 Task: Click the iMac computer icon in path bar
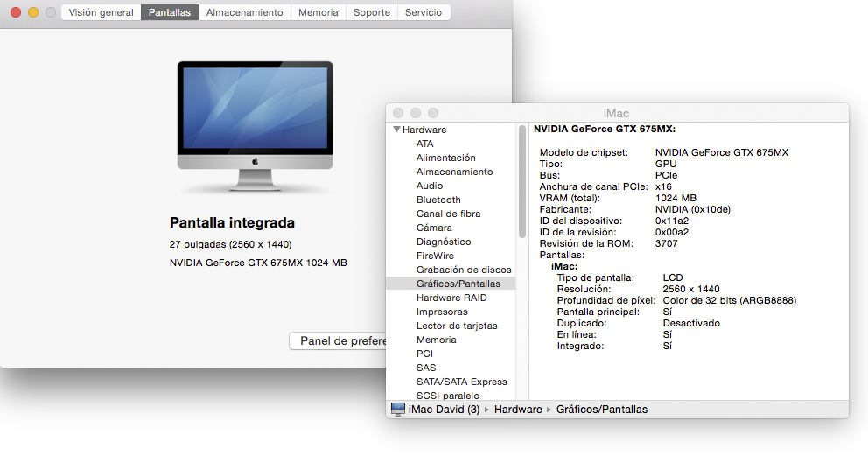(397, 409)
